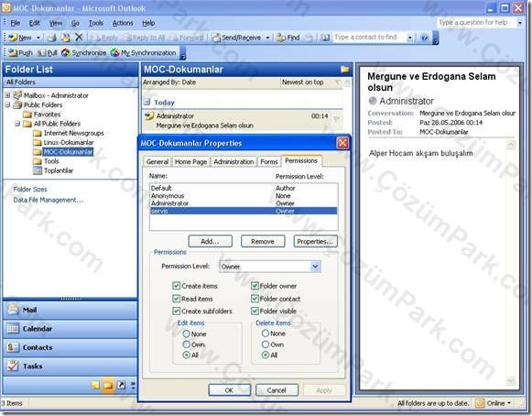The width and height of the screenshot is (532, 416).
Task: Open the Permission Level dropdown
Action: pos(315,267)
